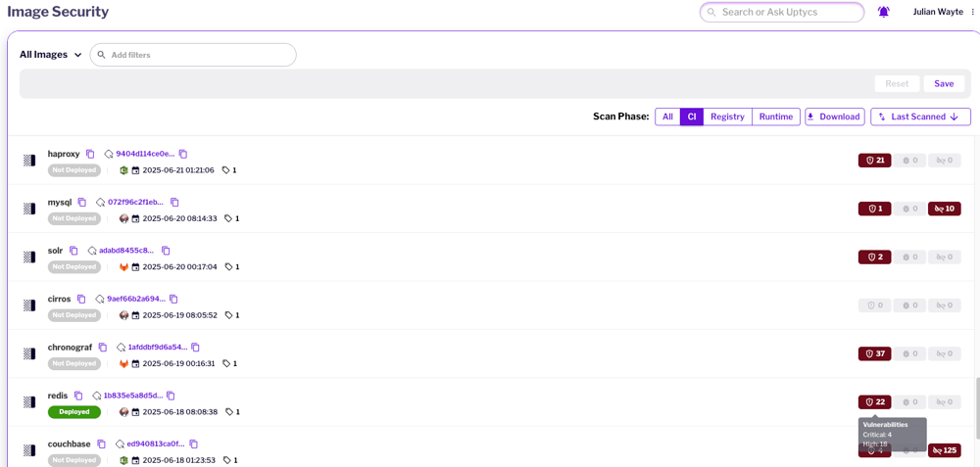Select the CI scan phase tab
Screen dimensions: 980x467
(692, 117)
